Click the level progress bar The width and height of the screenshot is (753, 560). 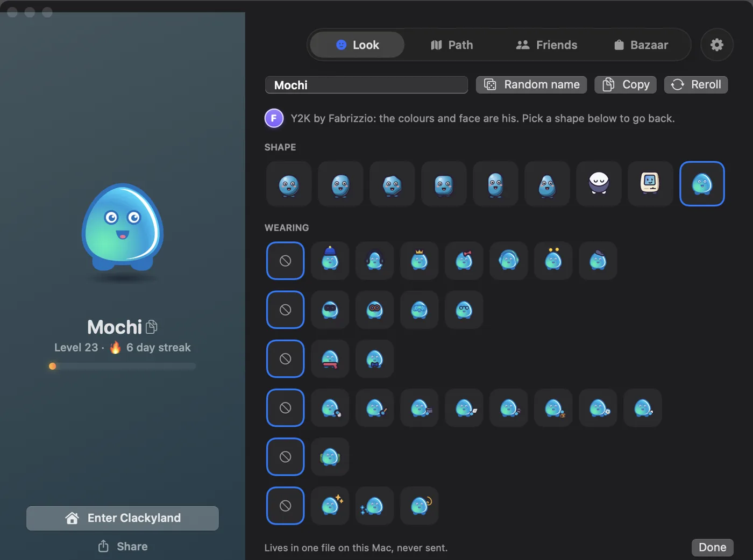click(x=123, y=366)
